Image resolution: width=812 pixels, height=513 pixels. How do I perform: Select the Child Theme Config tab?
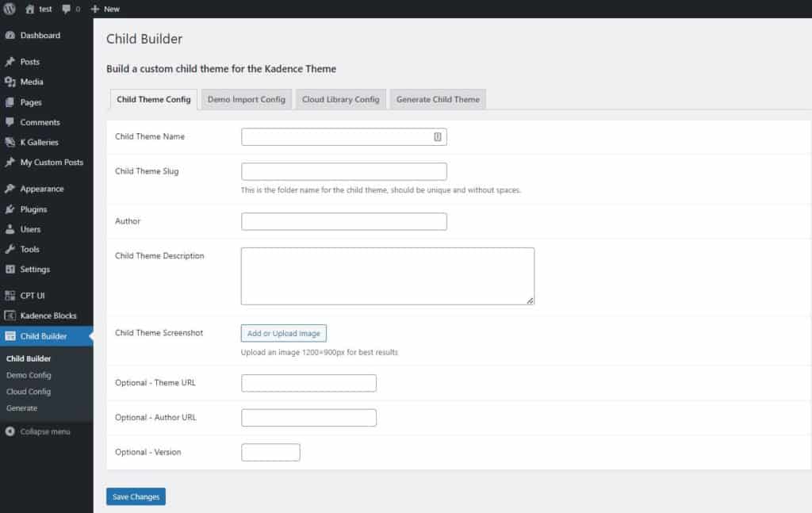tap(153, 99)
